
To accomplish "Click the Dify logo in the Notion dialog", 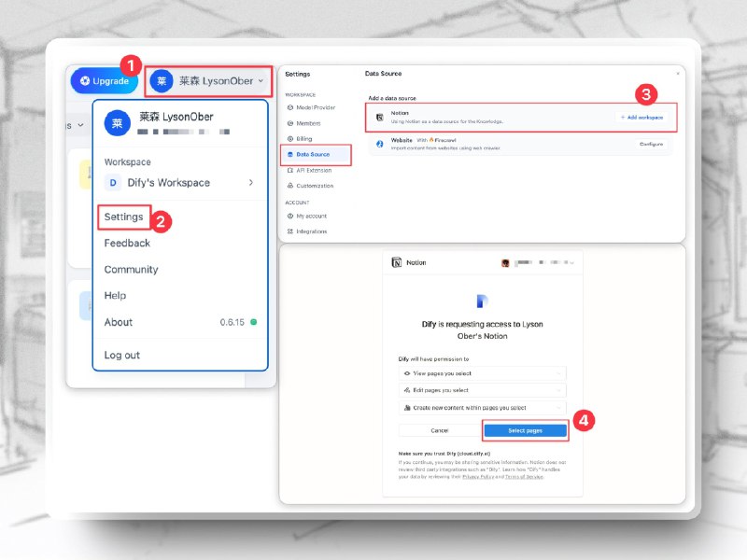I will click(482, 301).
